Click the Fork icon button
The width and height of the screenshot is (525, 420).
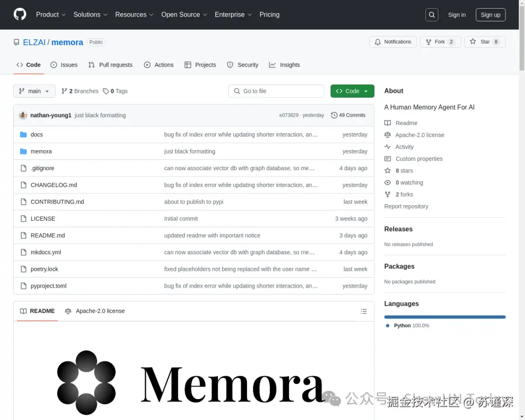pos(428,42)
